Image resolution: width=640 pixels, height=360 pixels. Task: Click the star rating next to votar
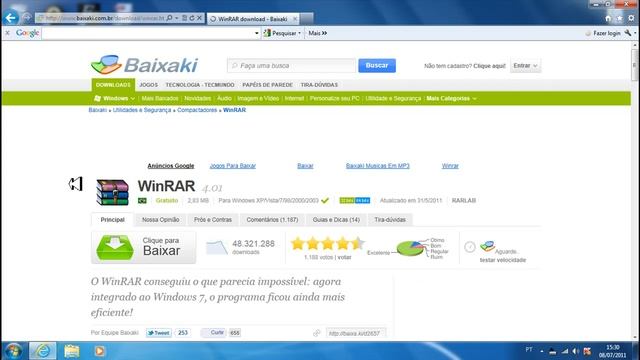(327, 244)
